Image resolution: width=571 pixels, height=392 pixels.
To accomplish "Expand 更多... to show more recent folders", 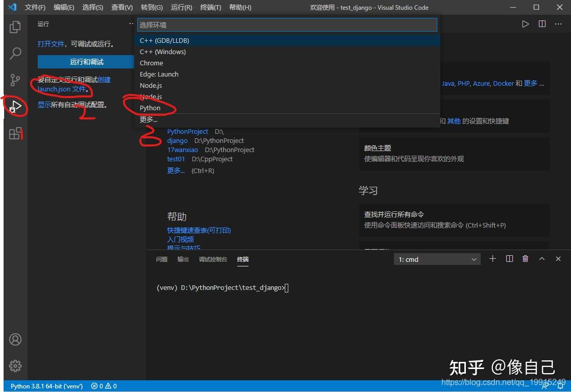I will click(176, 170).
